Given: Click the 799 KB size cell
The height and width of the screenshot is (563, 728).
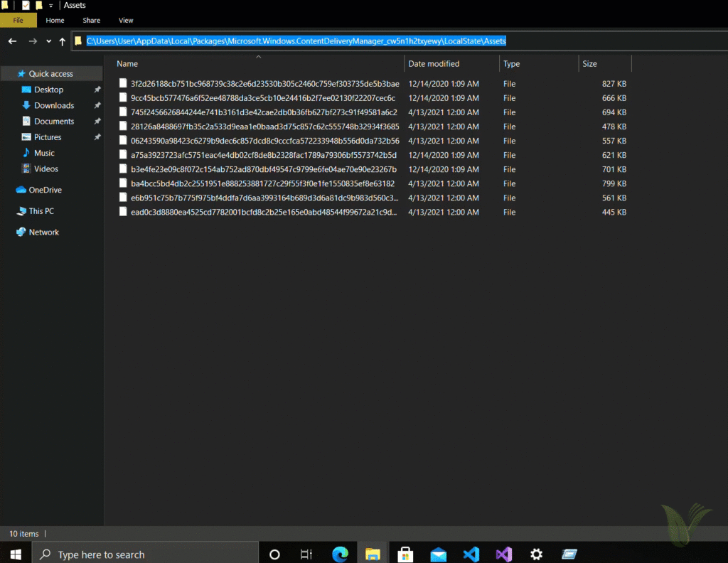Looking at the screenshot, I should [614, 183].
